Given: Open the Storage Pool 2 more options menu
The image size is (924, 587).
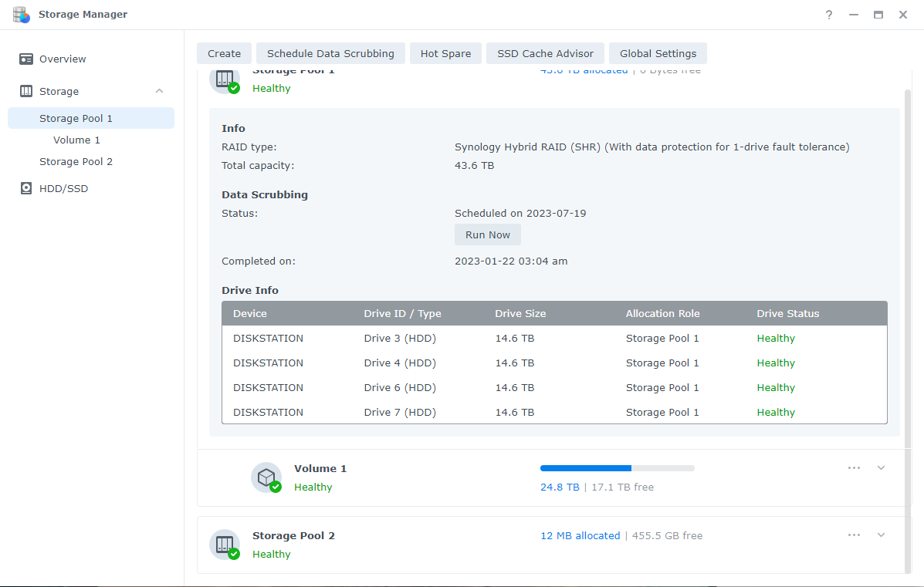Looking at the screenshot, I should click(x=854, y=535).
